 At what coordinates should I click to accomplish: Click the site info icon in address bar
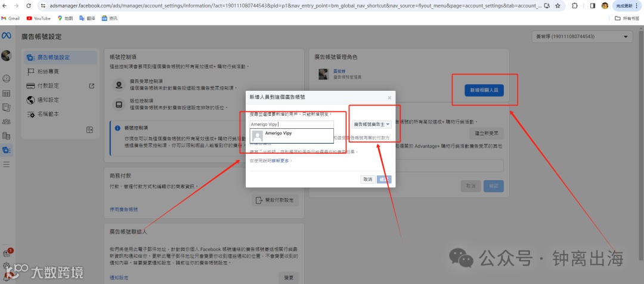[x=43, y=6]
